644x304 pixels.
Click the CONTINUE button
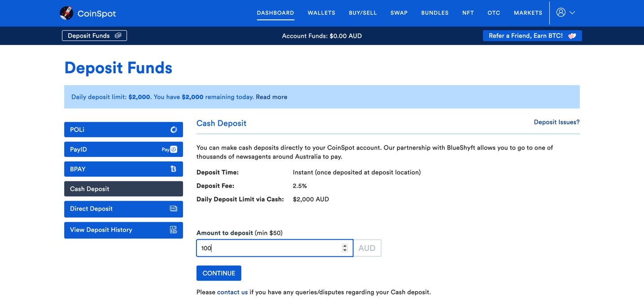pos(219,273)
